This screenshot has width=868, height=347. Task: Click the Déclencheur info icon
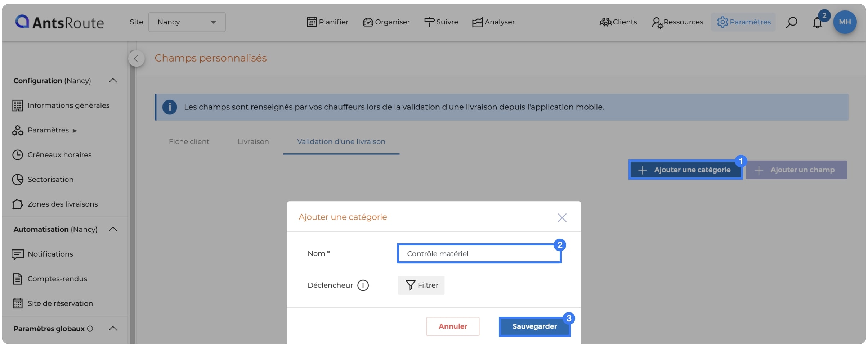(363, 285)
